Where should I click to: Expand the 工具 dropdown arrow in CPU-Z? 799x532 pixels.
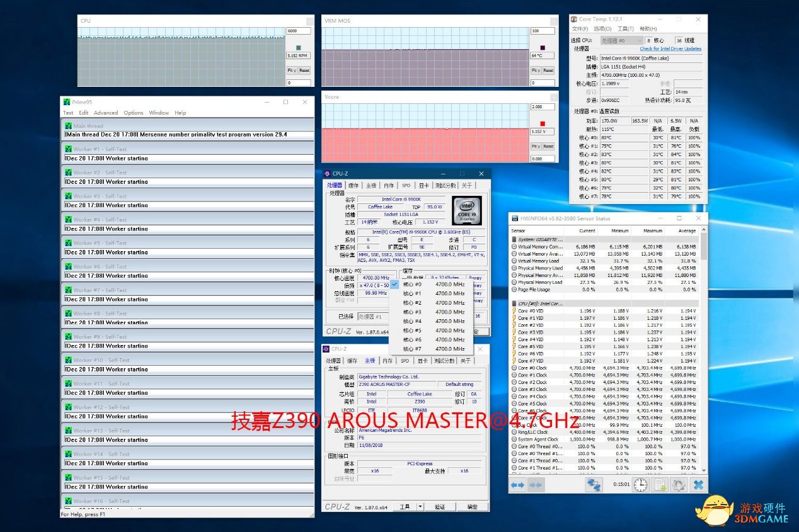click(x=420, y=507)
